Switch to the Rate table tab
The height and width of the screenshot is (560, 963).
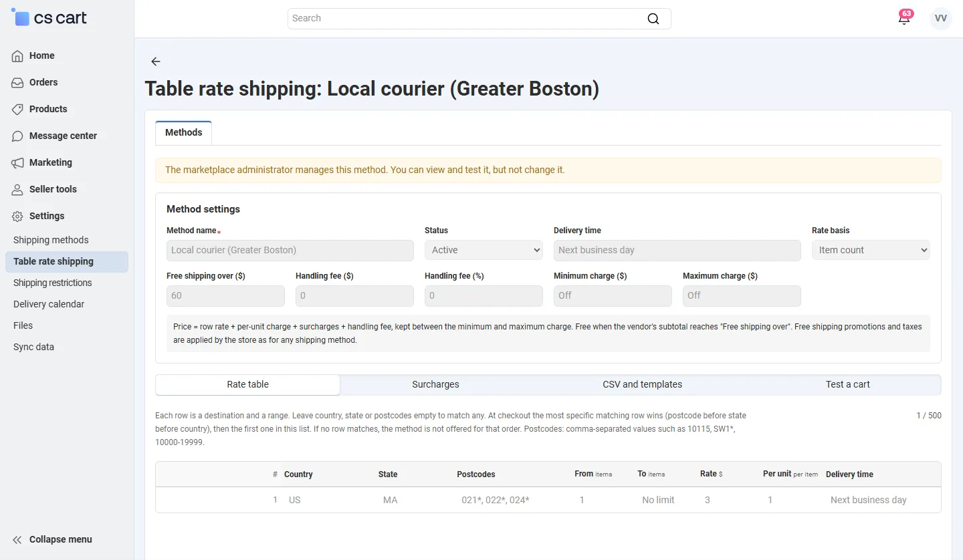coord(248,384)
